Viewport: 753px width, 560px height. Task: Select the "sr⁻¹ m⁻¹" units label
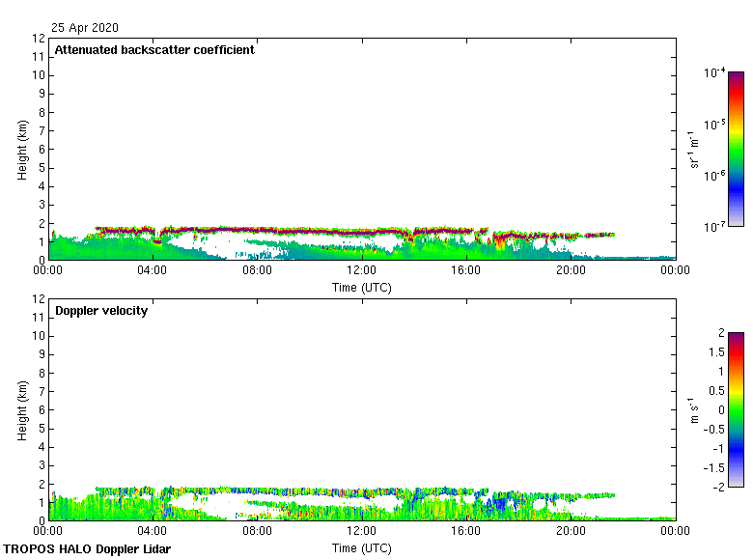[694, 149]
